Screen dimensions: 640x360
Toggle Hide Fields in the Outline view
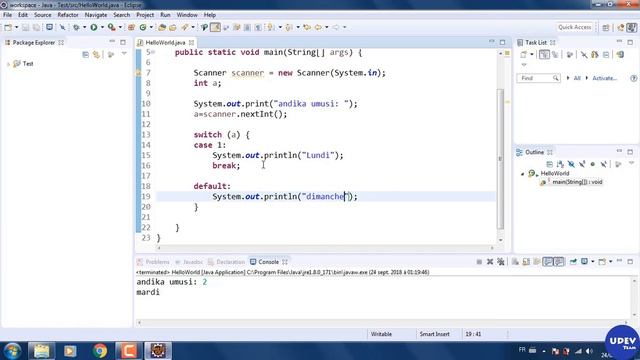(x=571, y=164)
